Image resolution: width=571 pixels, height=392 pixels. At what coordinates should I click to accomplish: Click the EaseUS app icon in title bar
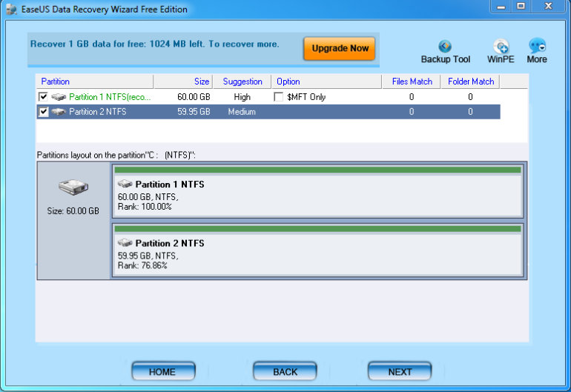point(12,10)
